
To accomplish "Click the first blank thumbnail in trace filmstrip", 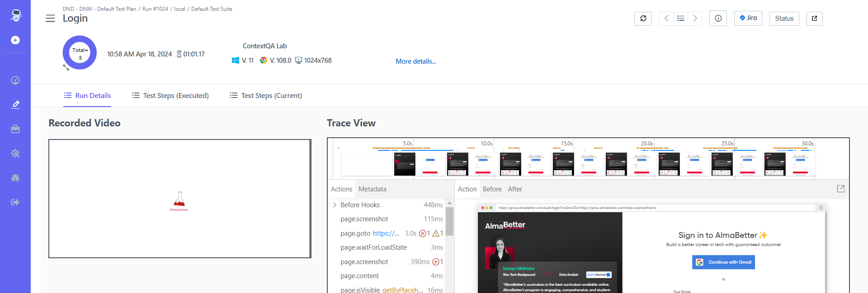I will pos(366,164).
